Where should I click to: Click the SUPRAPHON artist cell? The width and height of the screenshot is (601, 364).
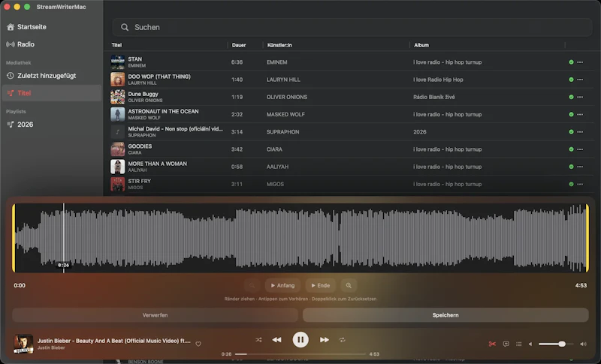[283, 131]
